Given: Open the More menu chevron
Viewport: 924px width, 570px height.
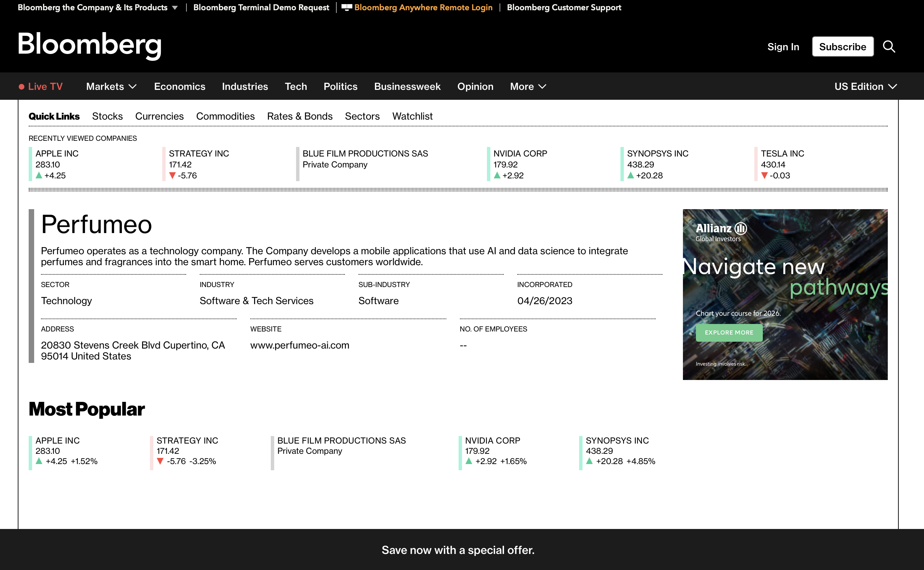Looking at the screenshot, I should click(x=543, y=86).
